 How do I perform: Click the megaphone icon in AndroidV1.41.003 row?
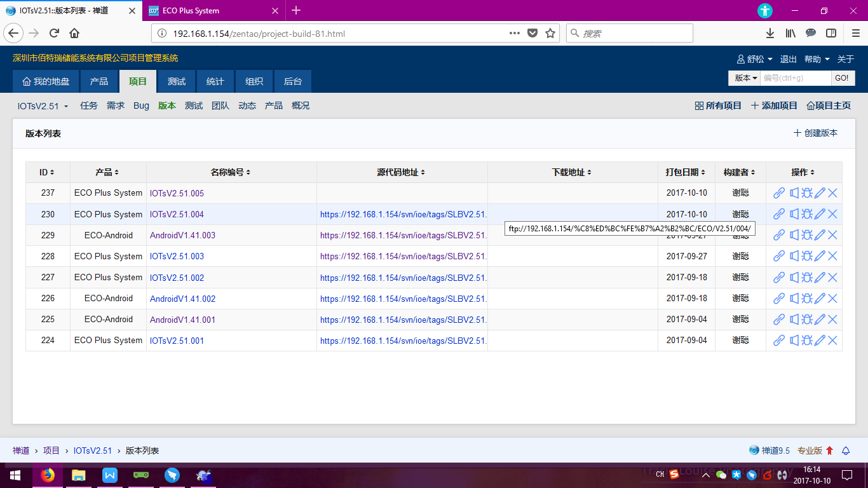click(x=794, y=235)
